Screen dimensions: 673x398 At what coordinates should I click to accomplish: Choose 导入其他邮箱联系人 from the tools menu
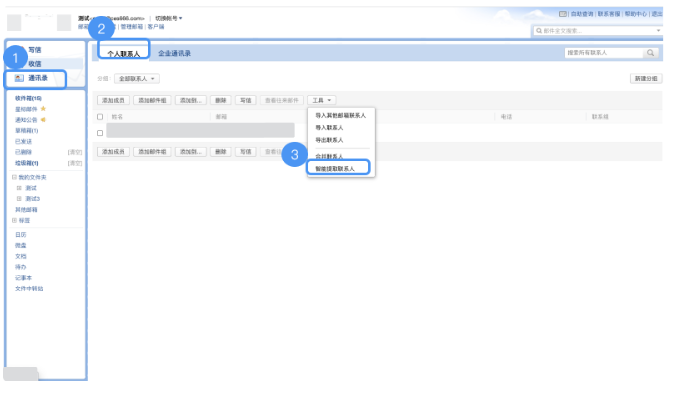[x=341, y=115]
